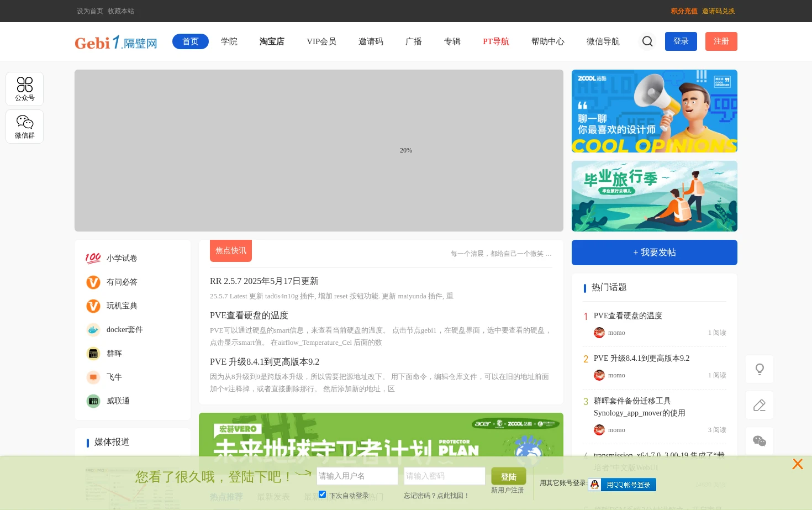Click the blue 登录 button
This screenshot has width=812, height=510.
point(681,41)
